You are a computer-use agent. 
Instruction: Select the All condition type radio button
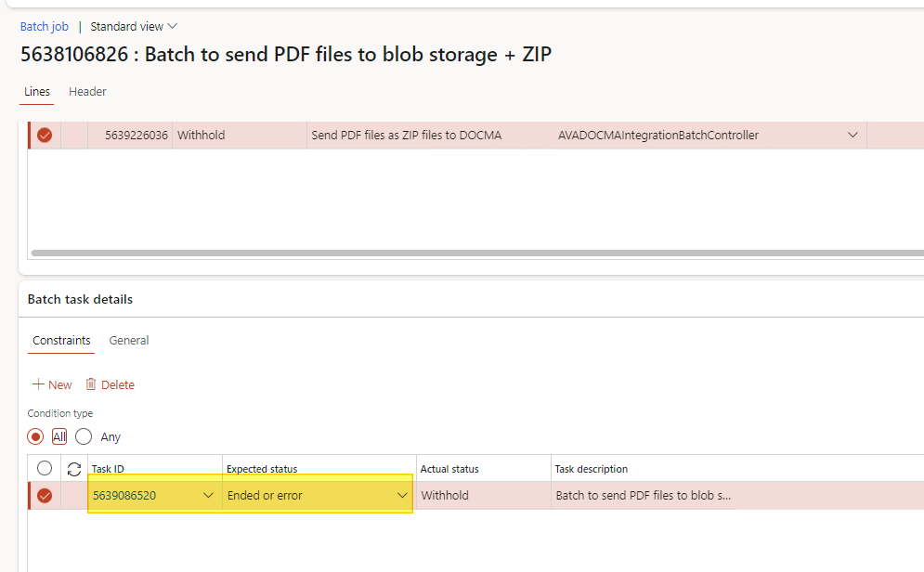click(x=36, y=436)
